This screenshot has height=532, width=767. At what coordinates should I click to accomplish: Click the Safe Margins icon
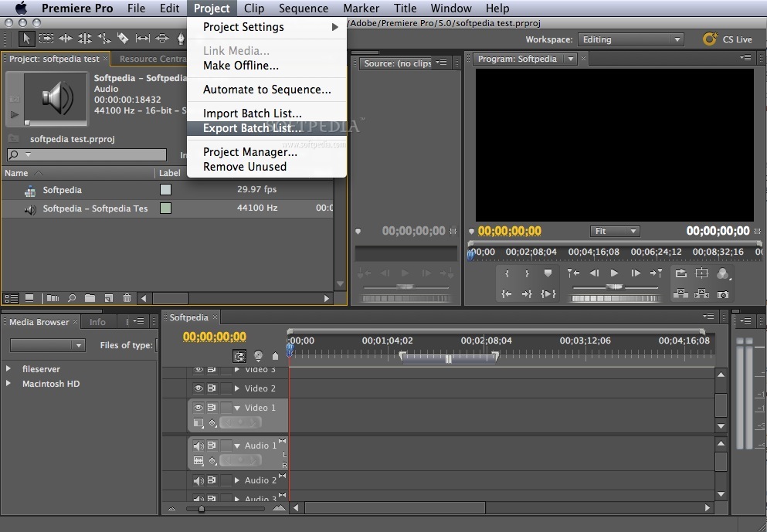701,273
